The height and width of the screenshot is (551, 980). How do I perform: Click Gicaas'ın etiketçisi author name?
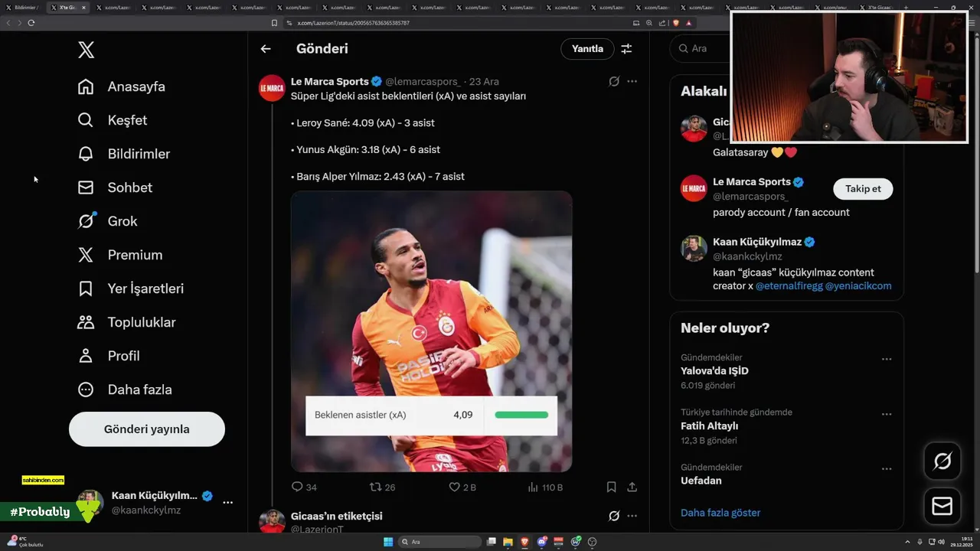click(x=336, y=516)
